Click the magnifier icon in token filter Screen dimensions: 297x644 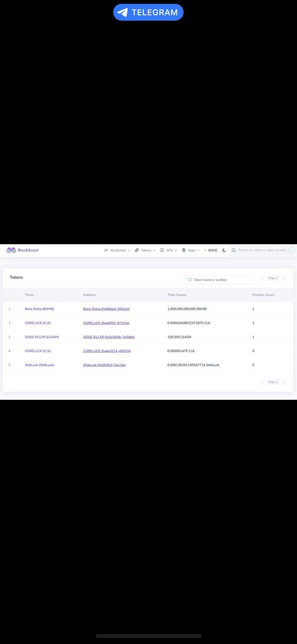point(190,280)
